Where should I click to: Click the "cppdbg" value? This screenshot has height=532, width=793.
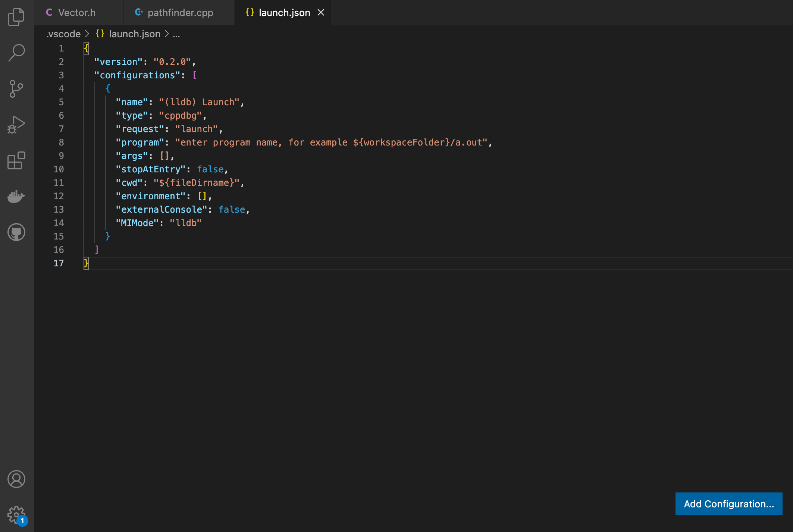[181, 116]
